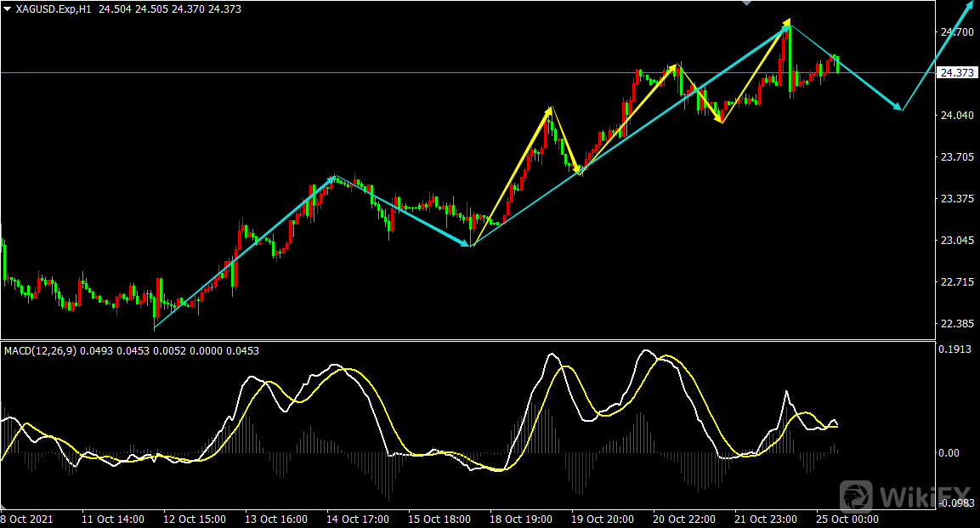Viewport: 980px width, 528px height.
Task: Click the 22.385 price axis label
Action: point(957,324)
